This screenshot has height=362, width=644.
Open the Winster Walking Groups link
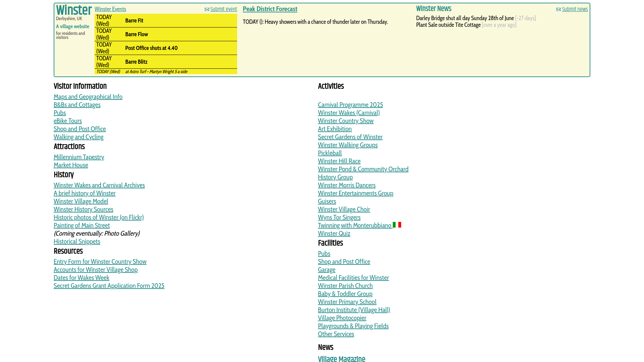pyautogui.click(x=348, y=145)
